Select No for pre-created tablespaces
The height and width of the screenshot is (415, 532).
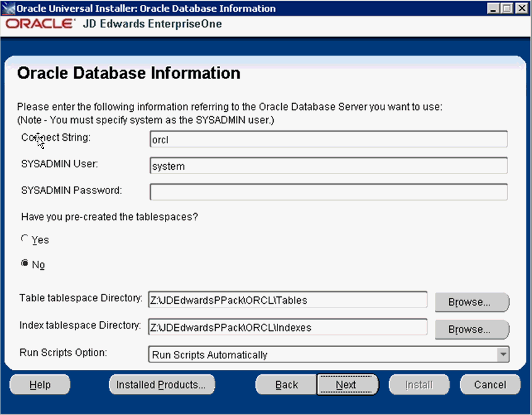coord(25,264)
